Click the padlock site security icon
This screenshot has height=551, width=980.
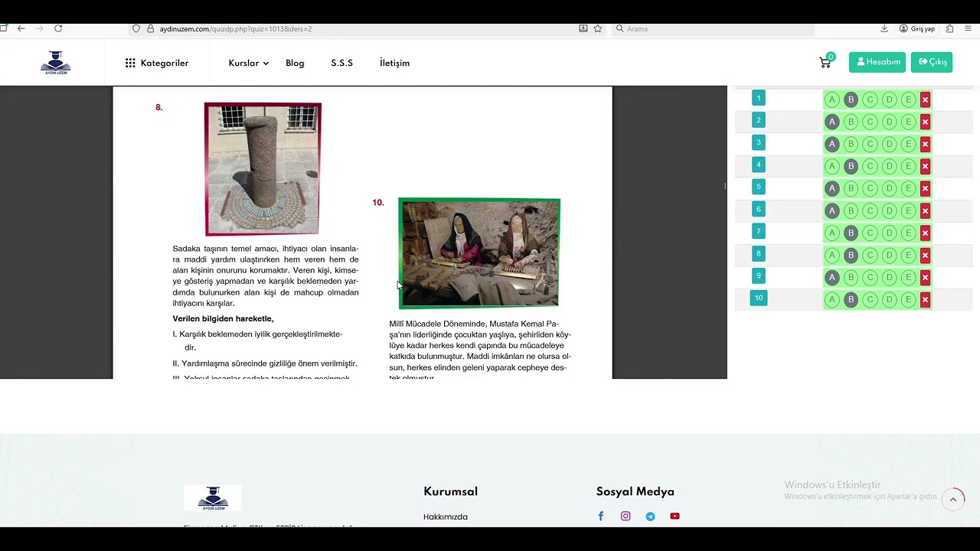pyautogui.click(x=150, y=29)
